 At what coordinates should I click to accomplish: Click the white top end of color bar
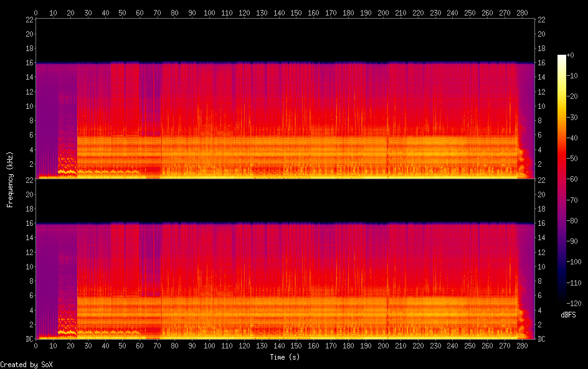click(x=561, y=57)
